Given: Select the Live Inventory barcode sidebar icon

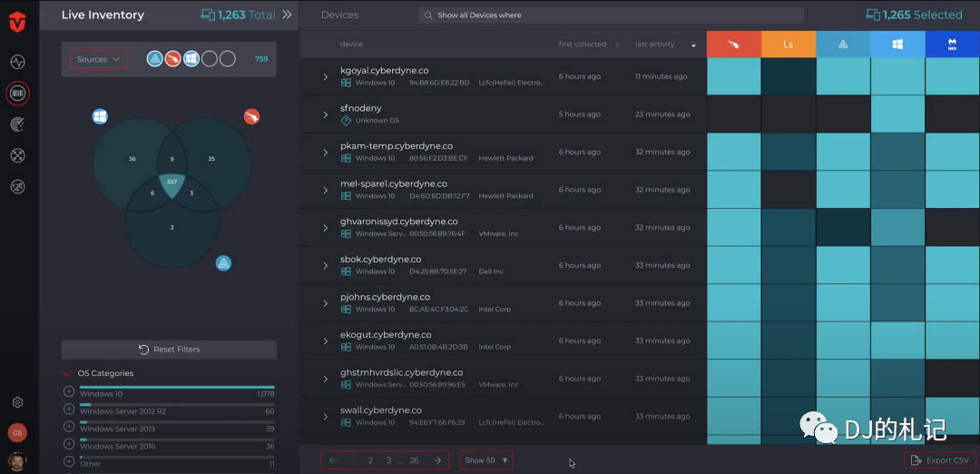Looking at the screenshot, I should pos(17,94).
